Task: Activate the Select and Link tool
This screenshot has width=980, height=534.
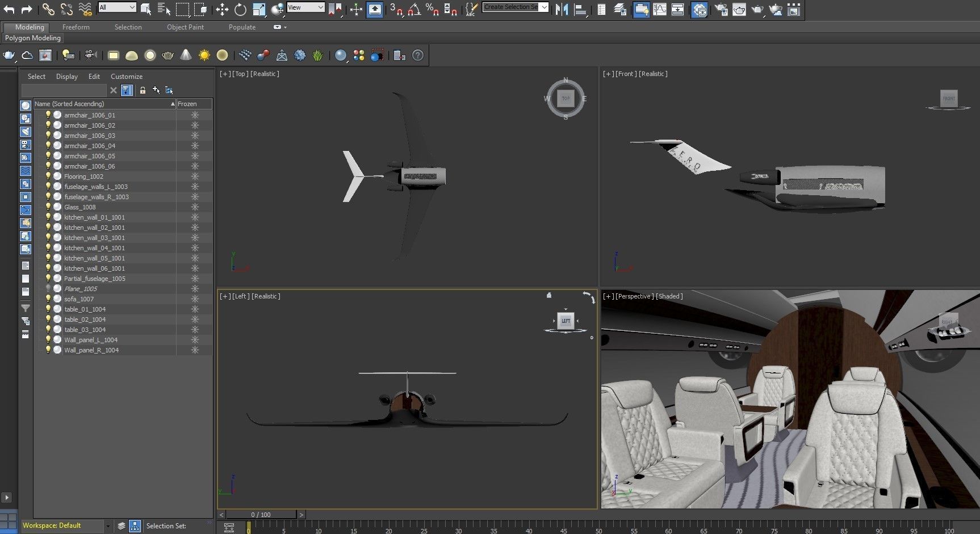Action: pos(48,9)
